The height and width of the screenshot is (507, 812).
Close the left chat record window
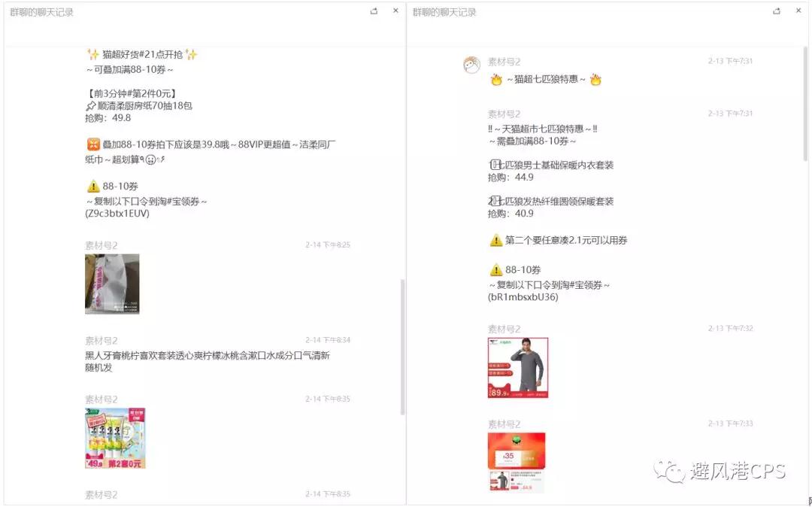(x=395, y=11)
